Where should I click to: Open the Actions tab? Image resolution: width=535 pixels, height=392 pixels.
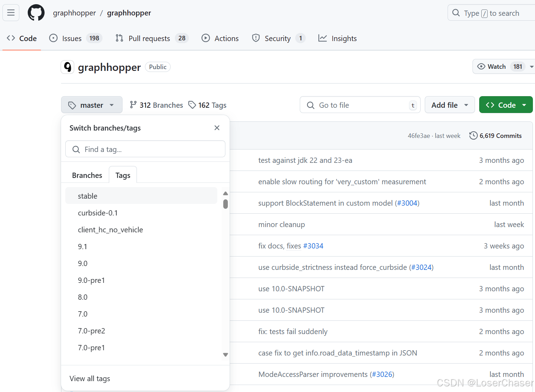click(x=220, y=38)
